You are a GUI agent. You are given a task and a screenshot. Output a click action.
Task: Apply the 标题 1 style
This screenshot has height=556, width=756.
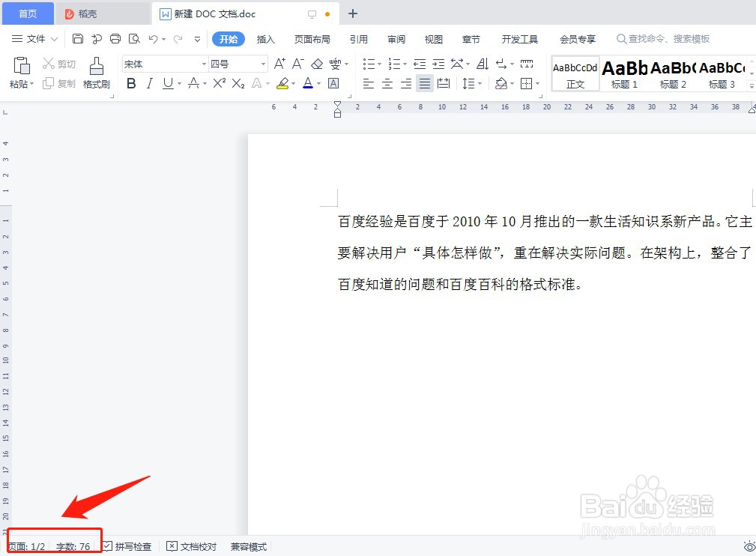point(624,73)
